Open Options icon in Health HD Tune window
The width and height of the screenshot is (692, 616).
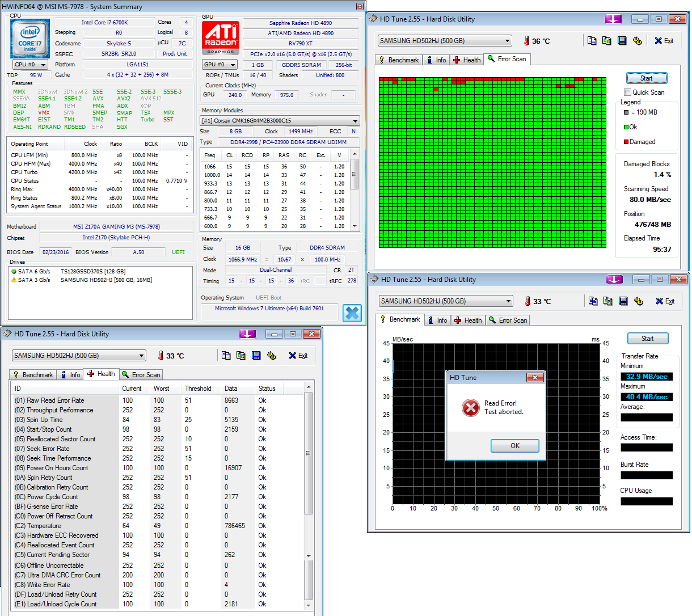click(272, 356)
